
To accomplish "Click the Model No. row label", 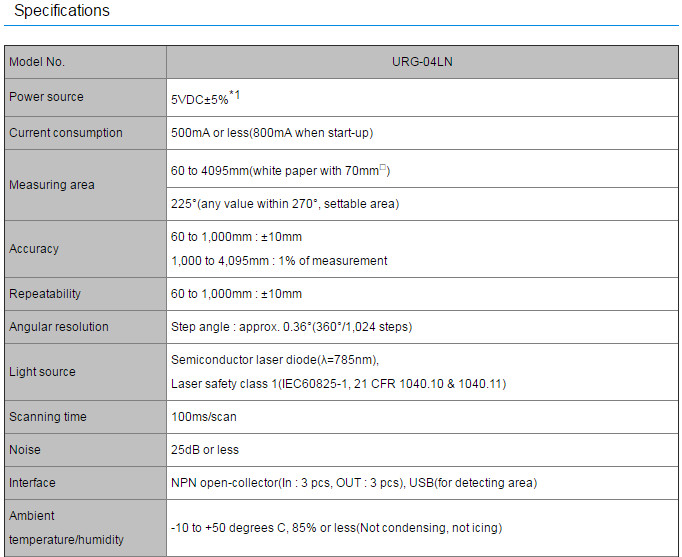I will 37,62.
